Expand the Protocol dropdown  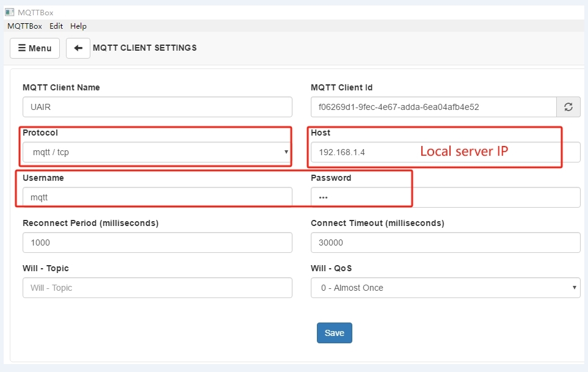point(157,152)
